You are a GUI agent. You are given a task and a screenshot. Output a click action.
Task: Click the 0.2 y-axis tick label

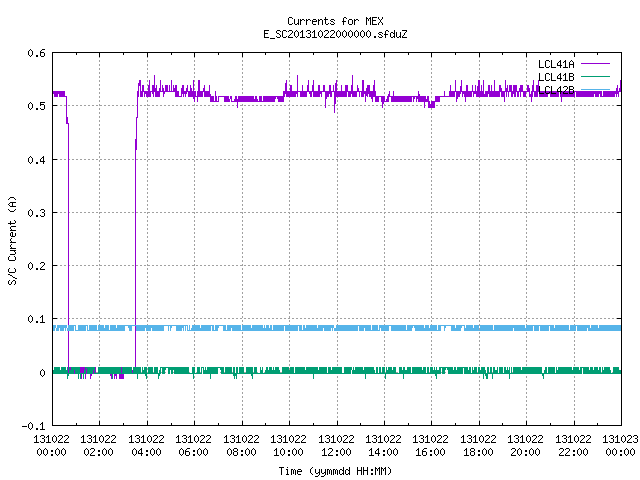[36, 266]
